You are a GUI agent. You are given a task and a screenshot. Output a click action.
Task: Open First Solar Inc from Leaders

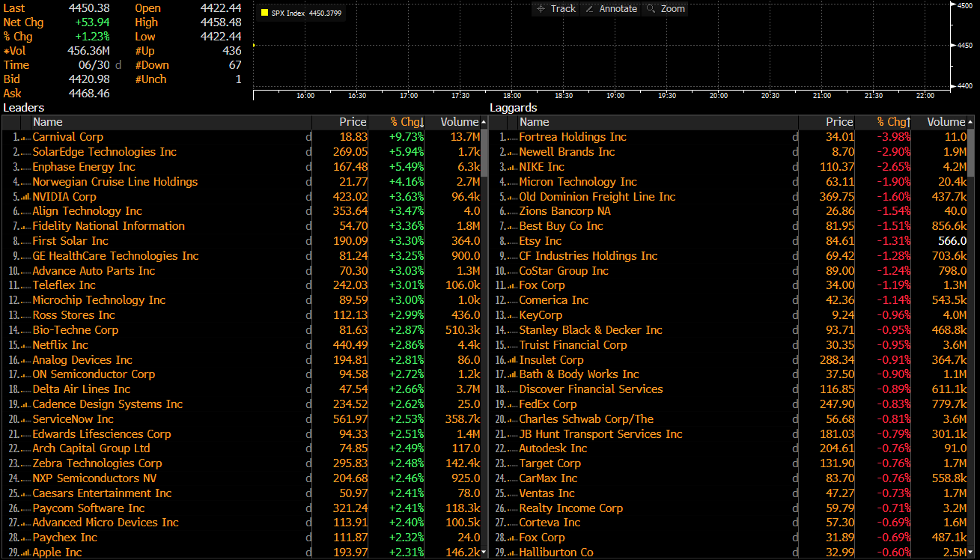[70, 241]
